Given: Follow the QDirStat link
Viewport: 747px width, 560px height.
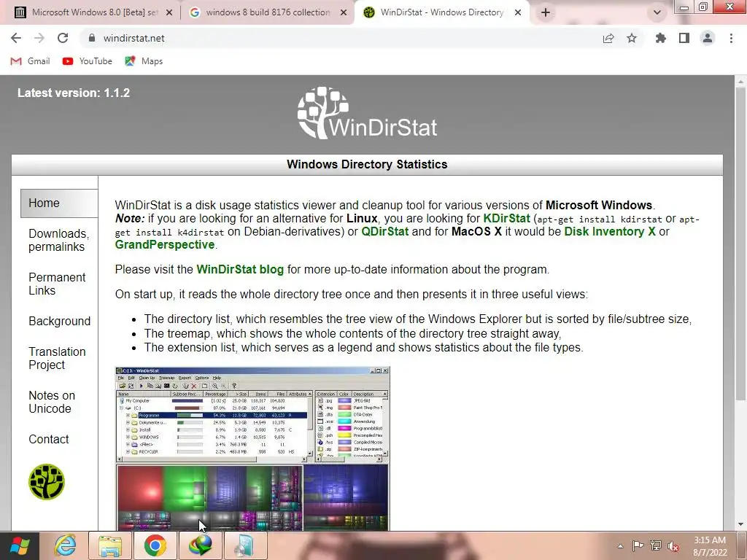Looking at the screenshot, I should (385, 231).
